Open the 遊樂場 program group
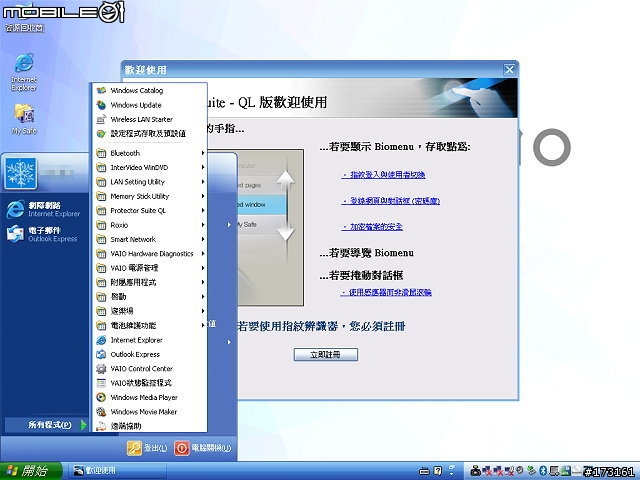640x480 pixels. coord(149,311)
